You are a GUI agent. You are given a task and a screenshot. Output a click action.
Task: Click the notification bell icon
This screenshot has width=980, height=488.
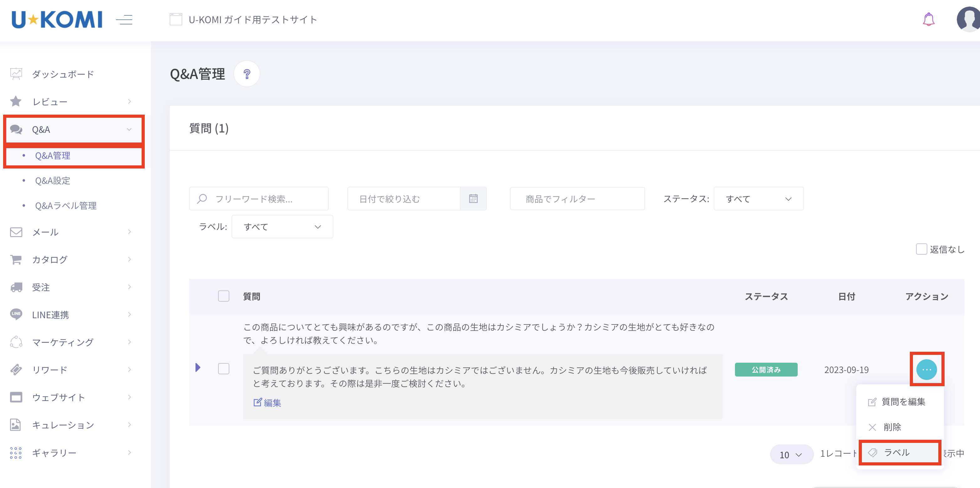(928, 19)
